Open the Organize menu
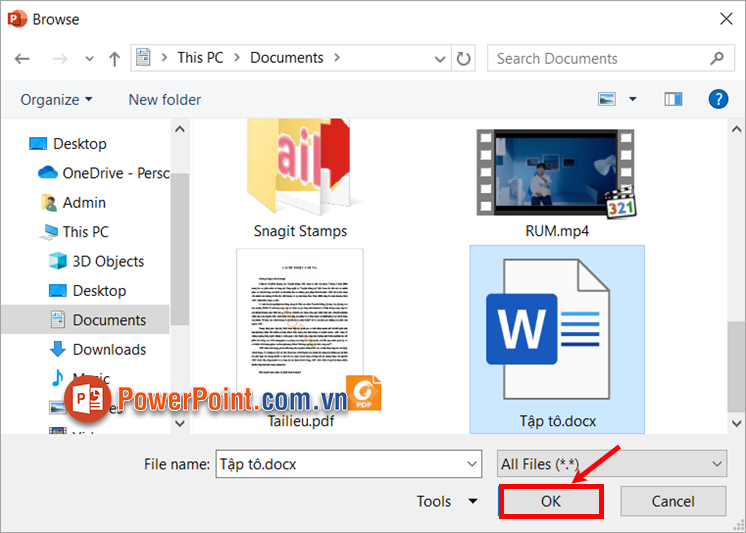Screen dimensions: 746x533 tap(56, 99)
